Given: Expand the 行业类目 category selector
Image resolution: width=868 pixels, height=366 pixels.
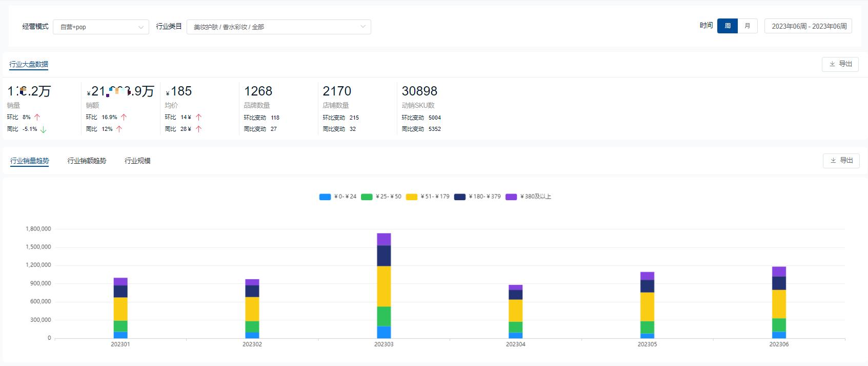Looking at the screenshot, I should [x=278, y=27].
